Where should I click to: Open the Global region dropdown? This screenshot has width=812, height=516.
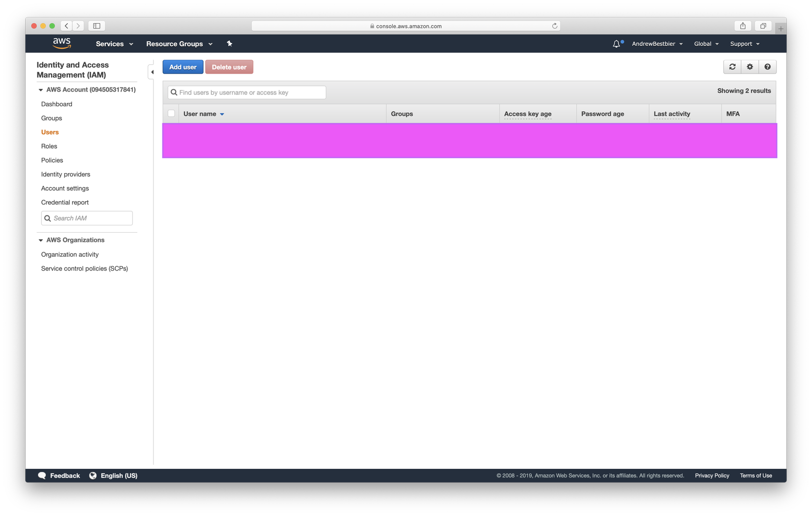tap(707, 44)
